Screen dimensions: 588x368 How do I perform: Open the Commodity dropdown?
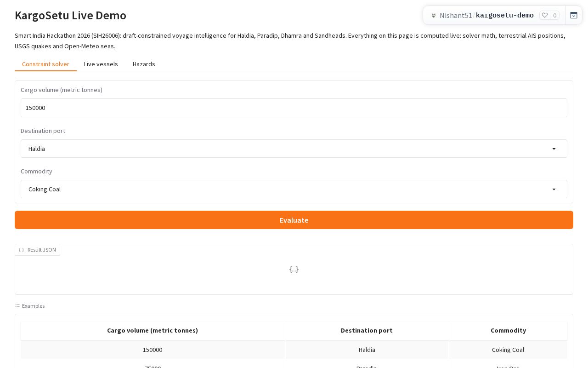click(294, 189)
